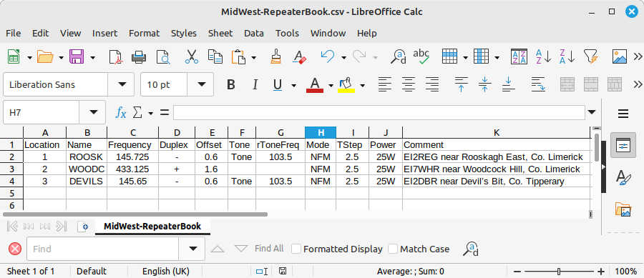This screenshot has width=644, height=278.
Task: Open the Sheet menu
Action: pyautogui.click(x=220, y=33)
